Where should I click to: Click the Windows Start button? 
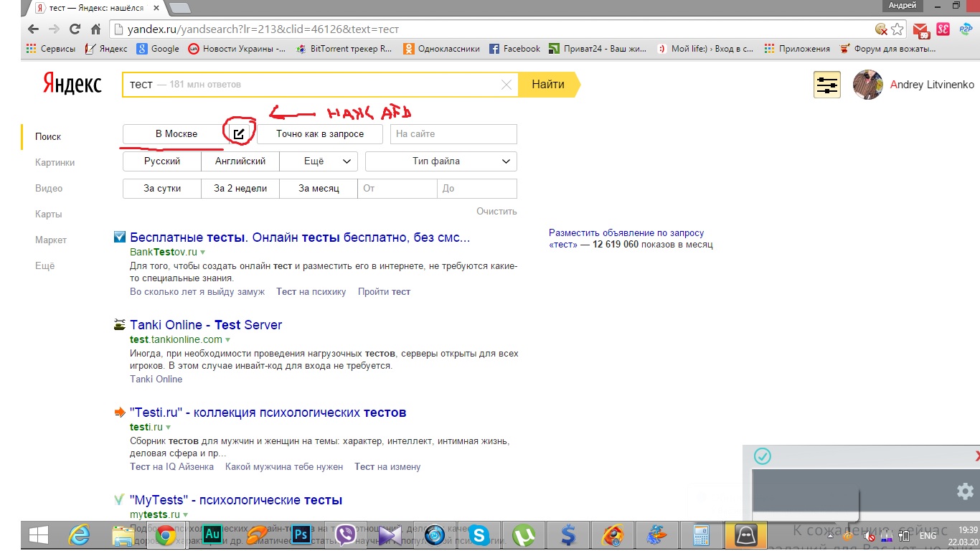point(37,534)
